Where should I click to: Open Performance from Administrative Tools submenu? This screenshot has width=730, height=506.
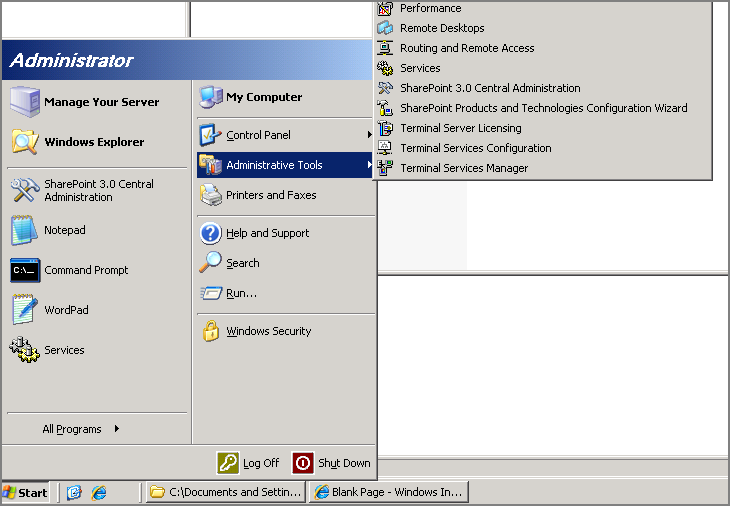click(543, 8)
